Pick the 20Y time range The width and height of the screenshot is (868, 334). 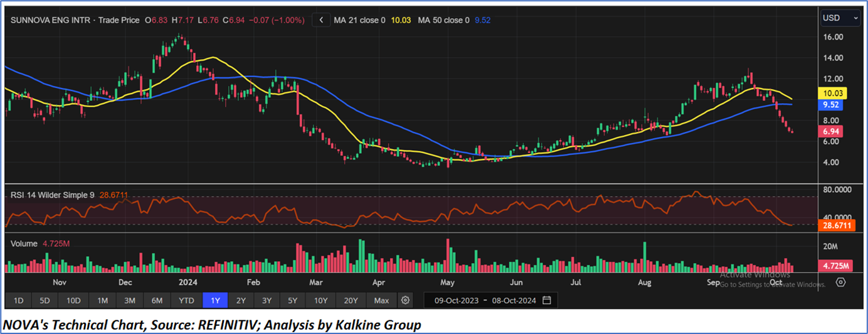pyautogui.click(x=351, y=300)
